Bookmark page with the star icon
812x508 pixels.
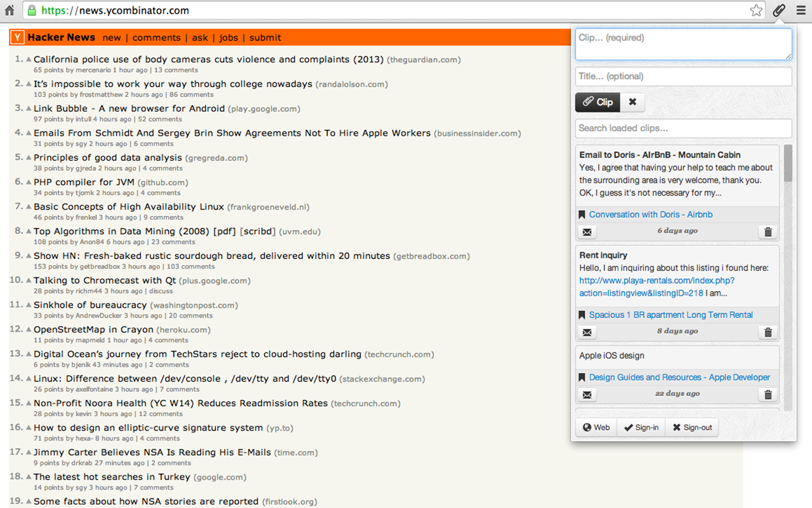[756, 10]
